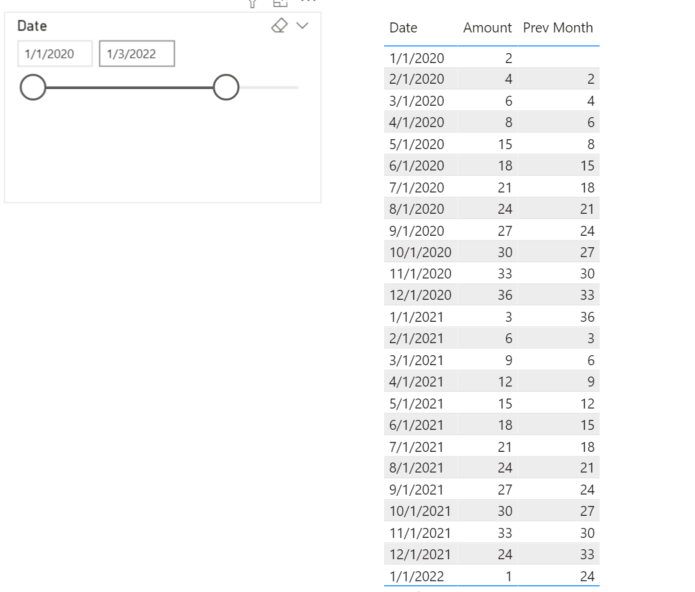Select the 4/1/2020 date cell
This screenshot has width=695, height=592.
point(417,122)
